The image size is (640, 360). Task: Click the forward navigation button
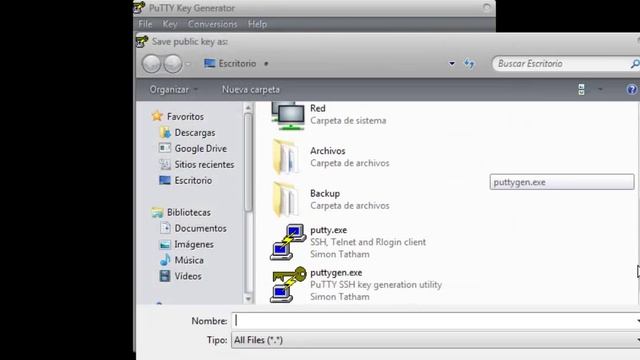(173, 64)
